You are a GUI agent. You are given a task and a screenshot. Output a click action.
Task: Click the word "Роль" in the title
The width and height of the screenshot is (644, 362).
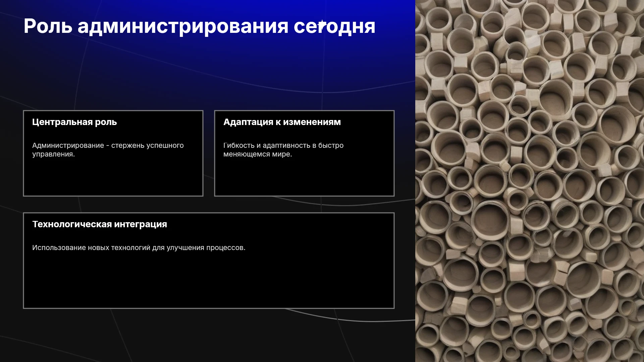click(x=48, y=26)
